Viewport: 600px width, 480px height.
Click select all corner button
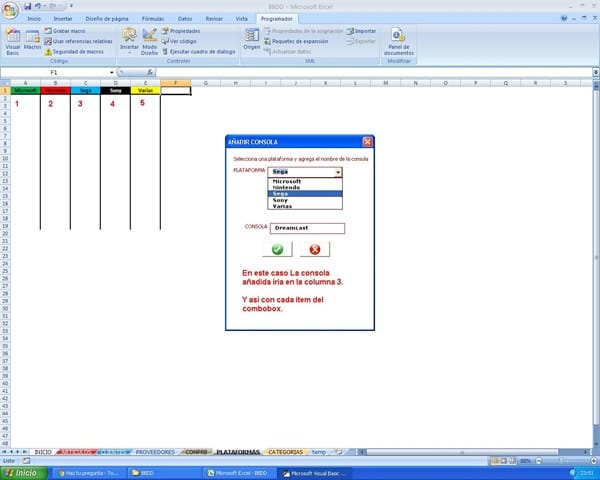[5, 83]
